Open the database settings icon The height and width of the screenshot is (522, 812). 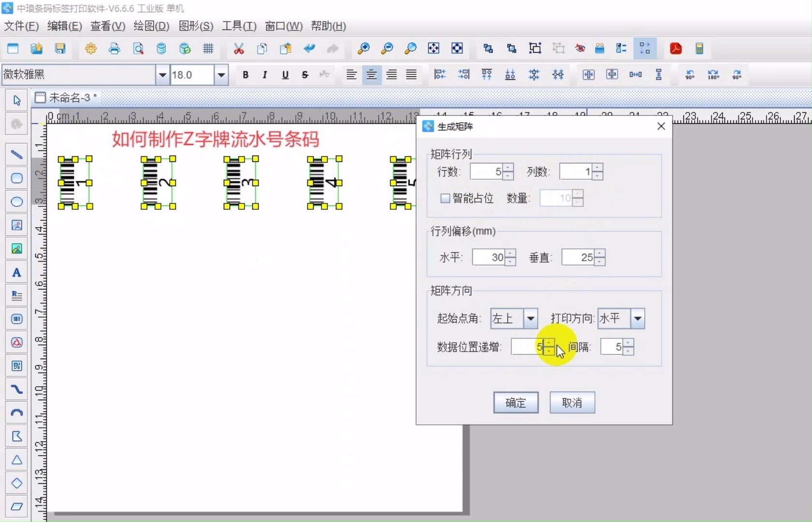(161, 48)
